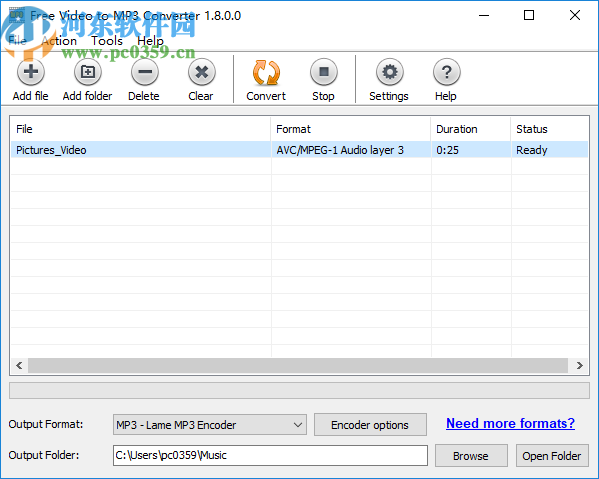Click the Browse button

click(x=471, y=455)
